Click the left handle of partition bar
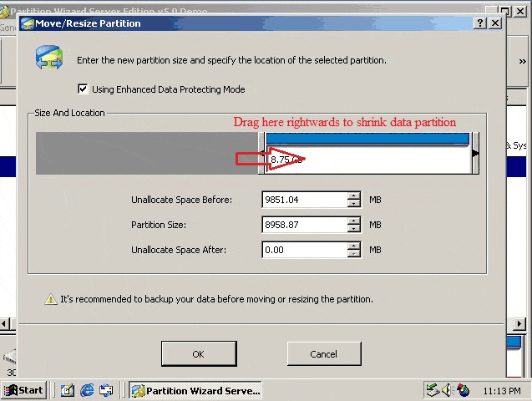 pyautogui.click(x=262, y=153)
